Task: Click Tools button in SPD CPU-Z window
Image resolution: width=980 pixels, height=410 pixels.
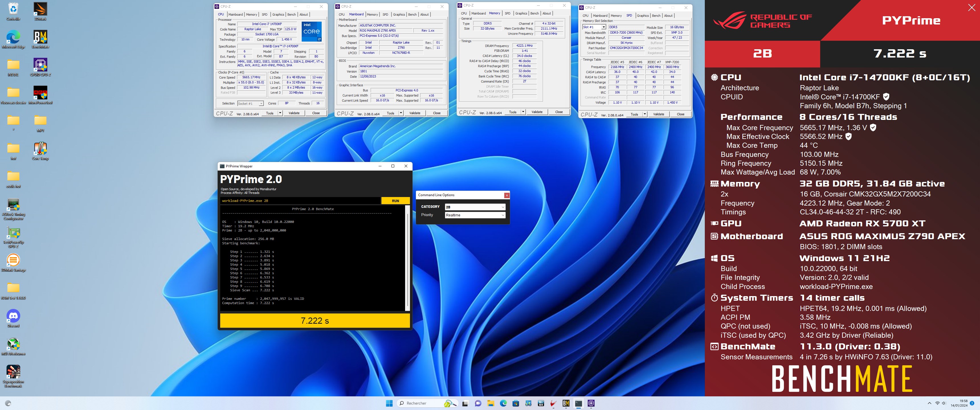Action: (634, 114)
